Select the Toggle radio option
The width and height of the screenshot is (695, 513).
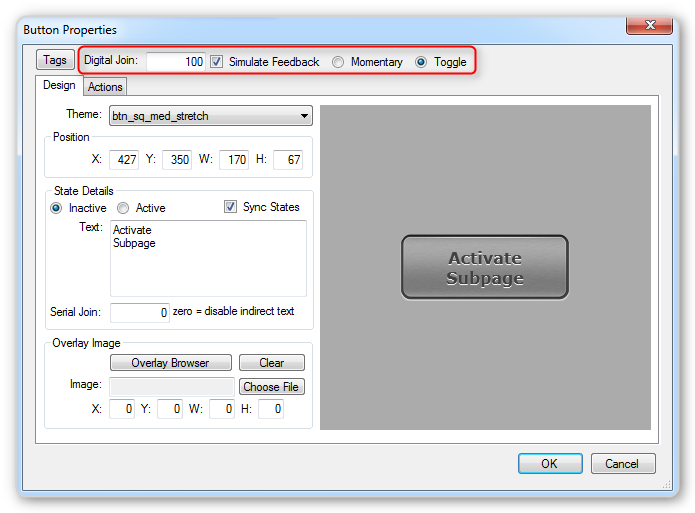click(x=421, y=62)
